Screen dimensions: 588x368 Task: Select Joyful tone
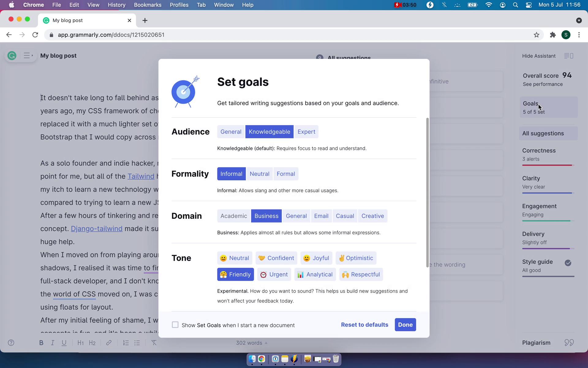pos(316,258)
